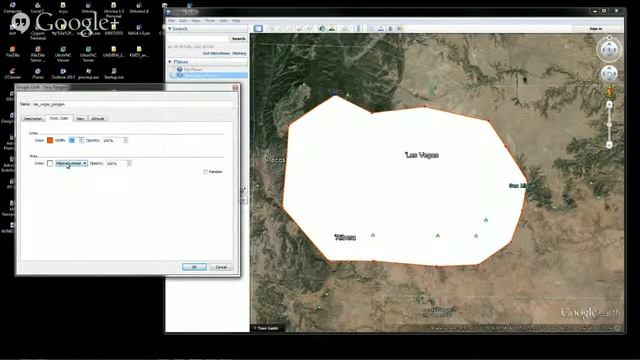Select the Street View pegman icon
The width and height of the screenshot is (640, 360).
tap(609, 91)
